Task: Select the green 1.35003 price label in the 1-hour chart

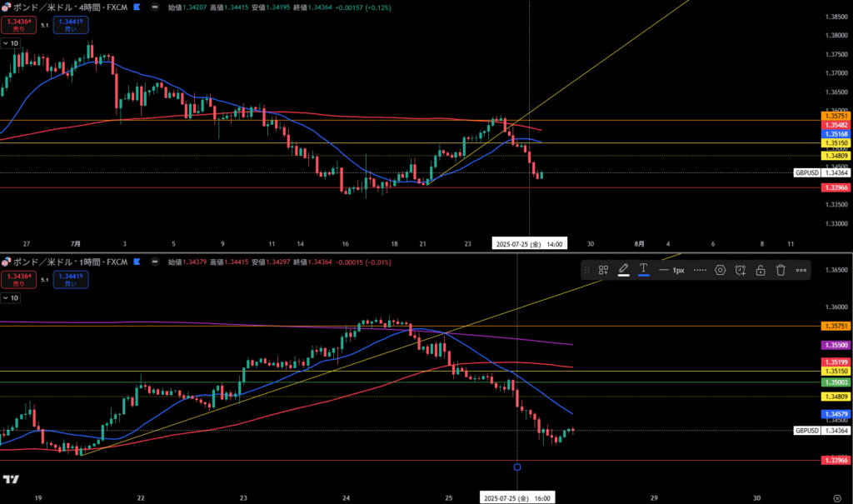Action: point(836,382)
